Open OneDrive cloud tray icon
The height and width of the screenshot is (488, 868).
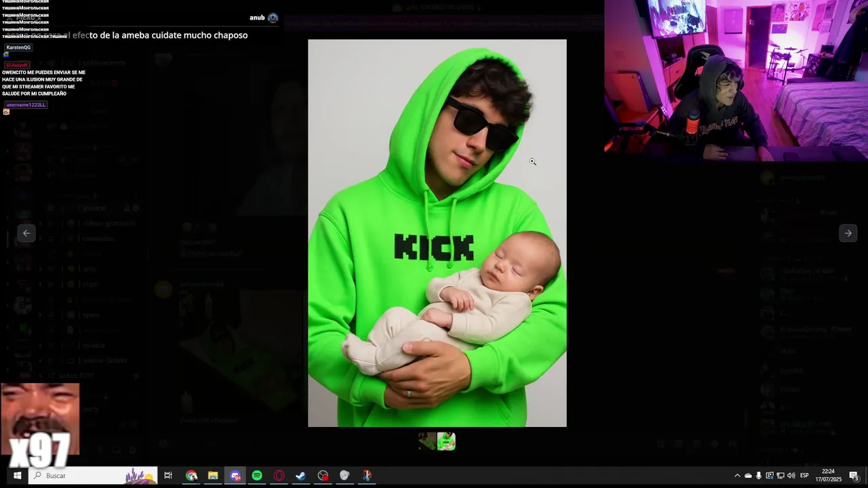coord(748,475)
